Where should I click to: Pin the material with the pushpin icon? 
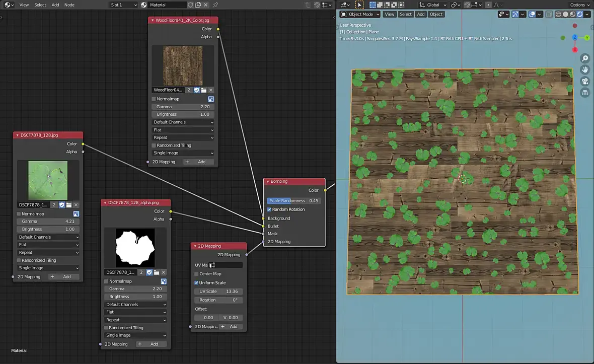[x=215, y=5]
